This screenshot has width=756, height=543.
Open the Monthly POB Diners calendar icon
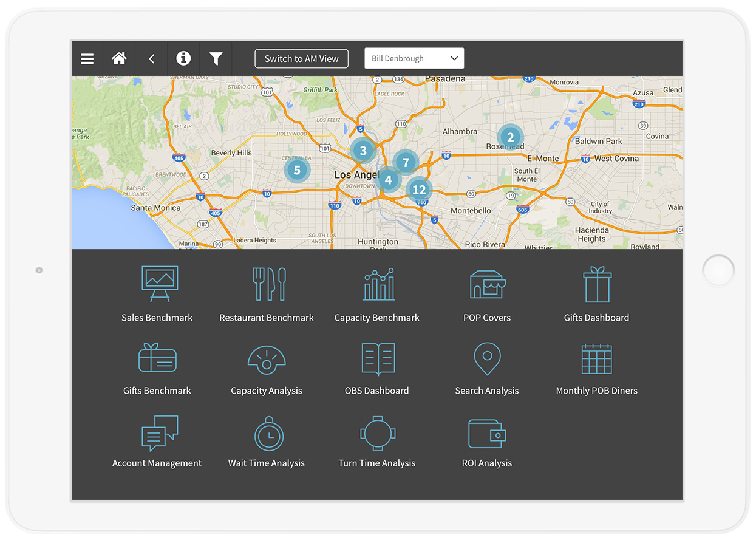[597, 359]
